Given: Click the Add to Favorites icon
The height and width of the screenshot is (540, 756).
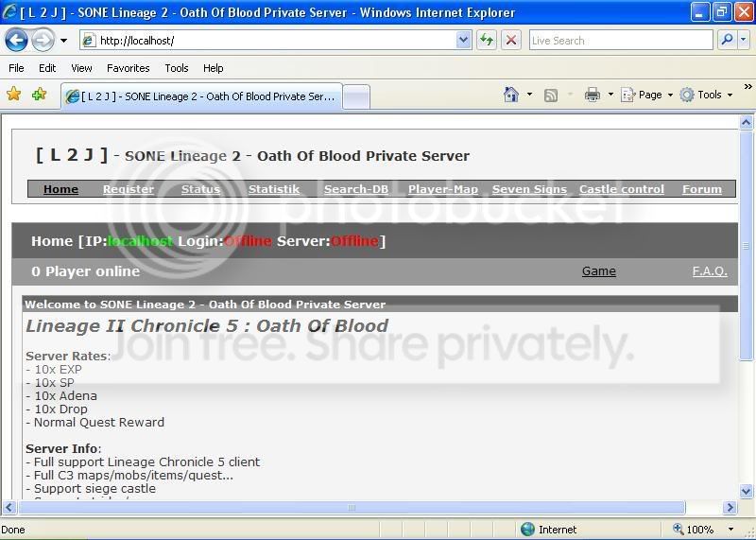Looking at the screenshot, I should (39, 95).
